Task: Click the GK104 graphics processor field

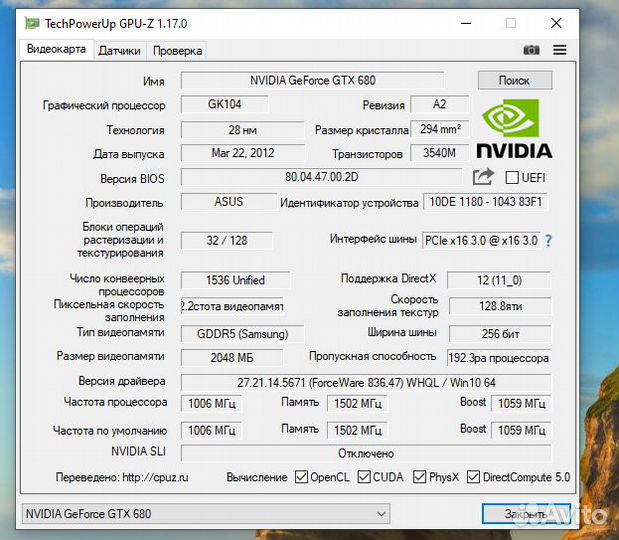Action: (x=225, y=105)
